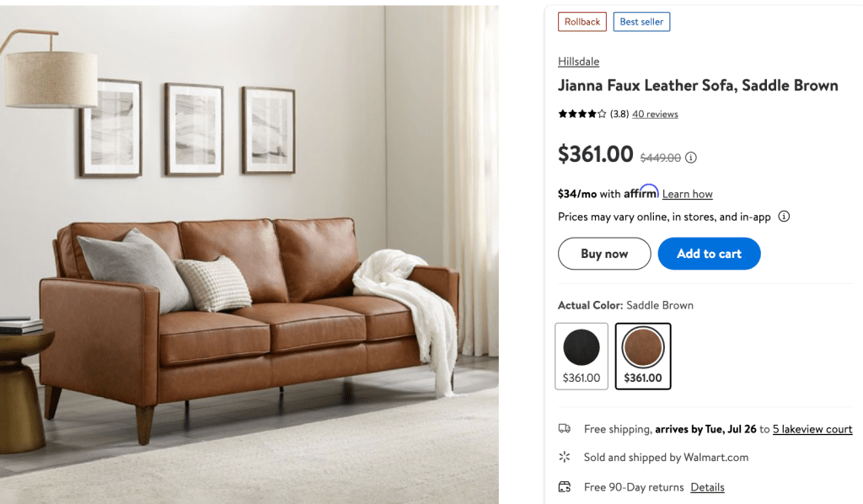Click the Affirm Learn how link
Viewport: 863px width, 504px height.
(x=688, y=194)
